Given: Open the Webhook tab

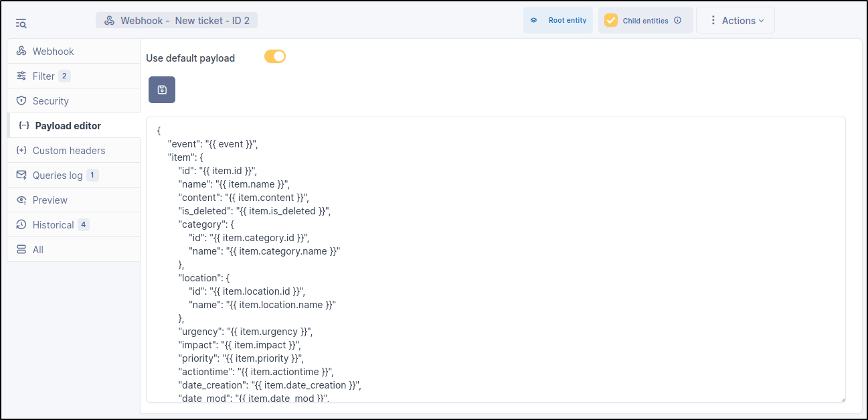Looking at the screenshot, I should coord(54,52).
